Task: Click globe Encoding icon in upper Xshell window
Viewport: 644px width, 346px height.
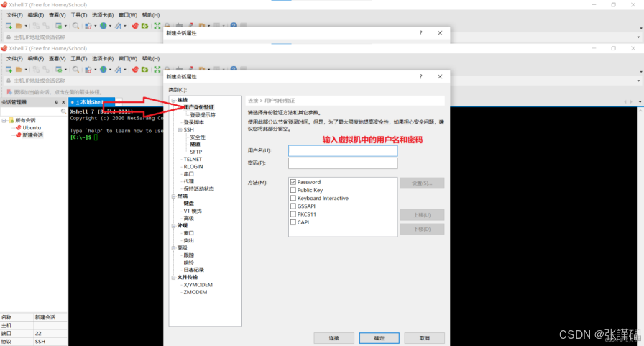Action: (103, 26)
